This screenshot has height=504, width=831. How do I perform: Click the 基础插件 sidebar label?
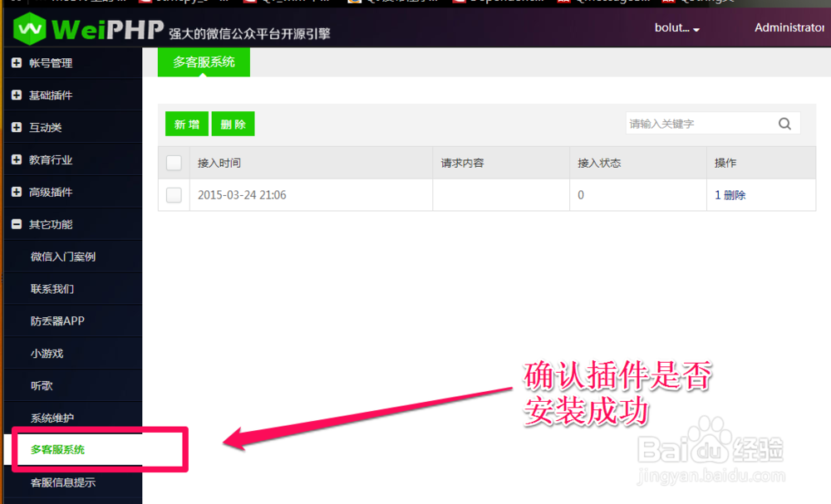pyautogui.click(x=51, y=95)
